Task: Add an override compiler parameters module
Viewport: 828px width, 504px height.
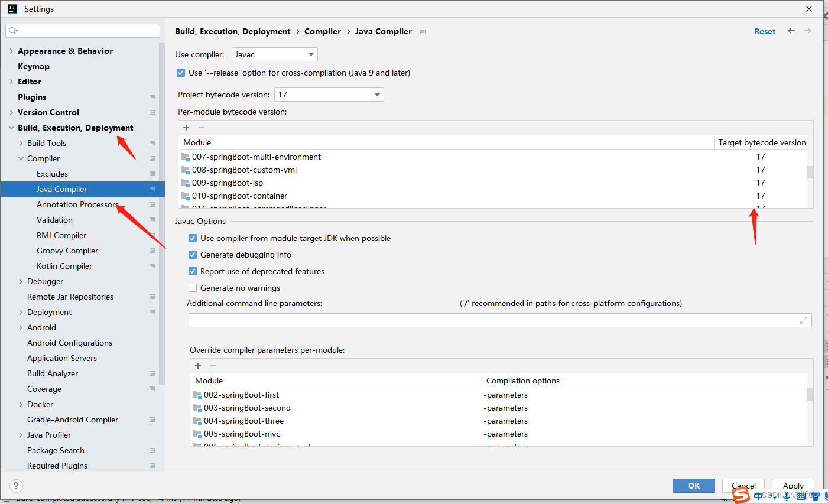Action: pos(198,366)
